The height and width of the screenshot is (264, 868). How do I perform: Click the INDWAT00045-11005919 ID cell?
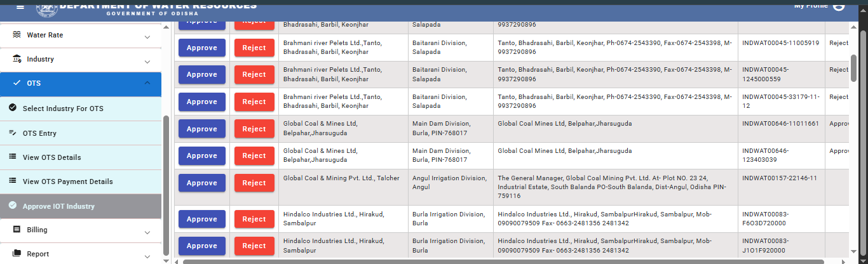click(781, 48)
